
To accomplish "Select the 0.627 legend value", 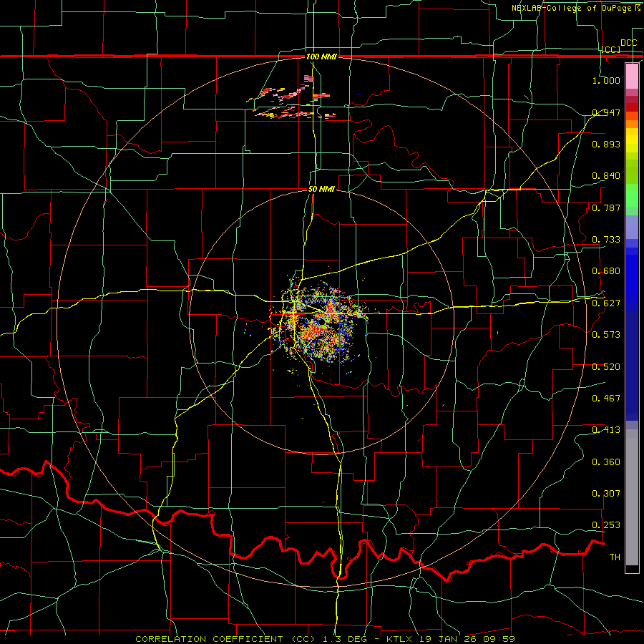I will (x=606, y=303).
